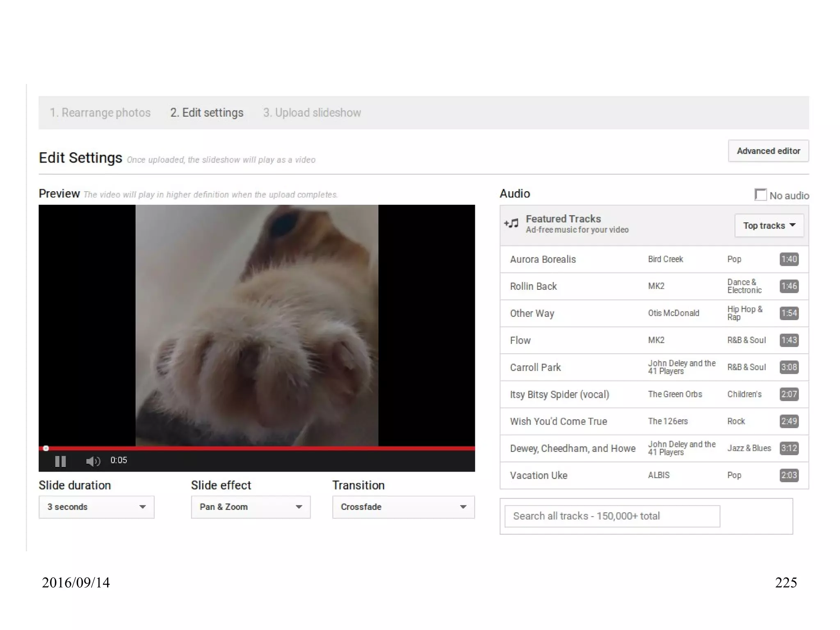Click the Featured Tracks music note icon

point(511,223)
